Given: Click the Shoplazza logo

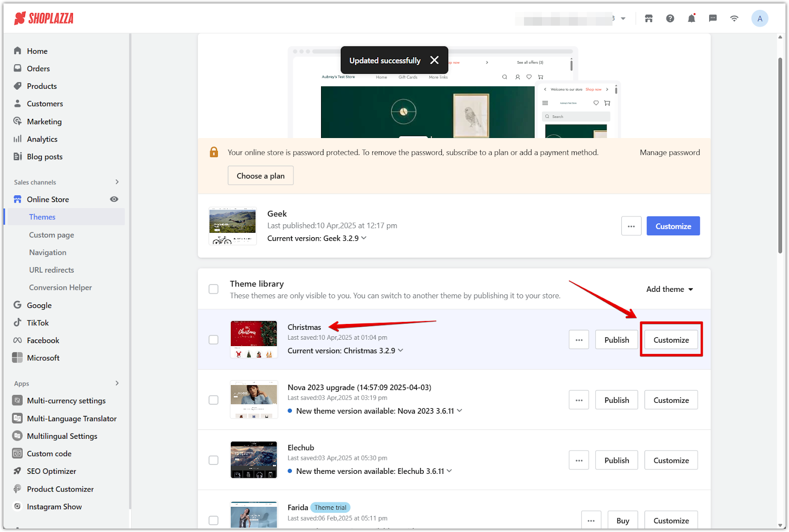Looking at the screenshot, I should 44,19.
